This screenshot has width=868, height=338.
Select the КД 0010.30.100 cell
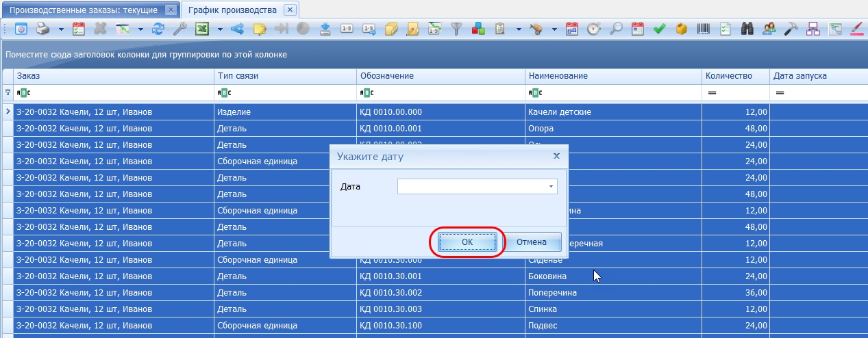pyautogui.click(x=441, y=325)
